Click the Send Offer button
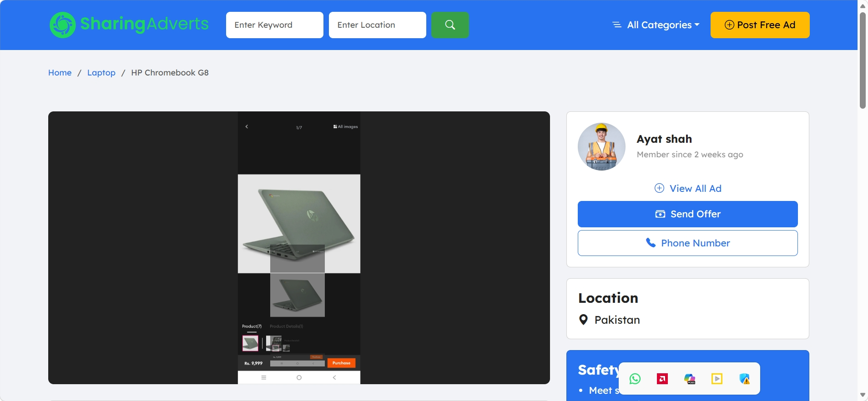This screenshot has width=868, height=401. tap(688, 214)
